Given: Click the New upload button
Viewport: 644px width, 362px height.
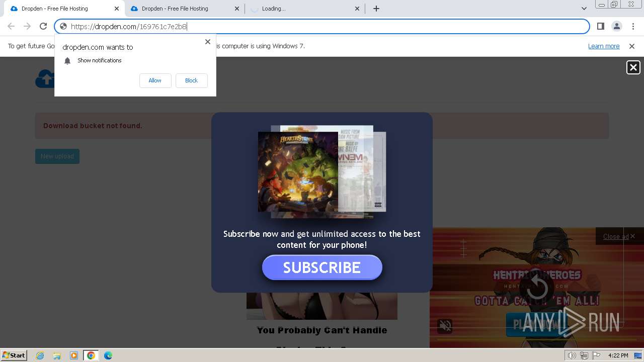Looking at the screenshot, I should [x=57, y=156].
